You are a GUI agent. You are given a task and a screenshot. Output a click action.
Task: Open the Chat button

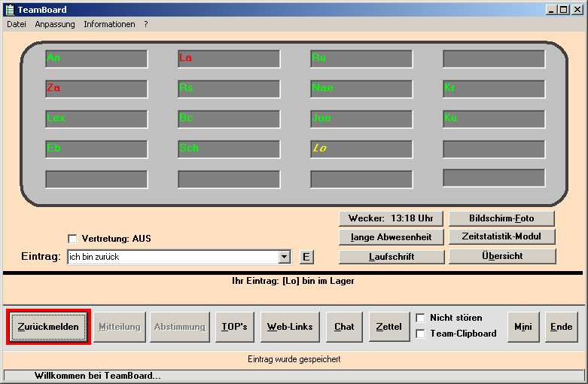coord(344,327)
